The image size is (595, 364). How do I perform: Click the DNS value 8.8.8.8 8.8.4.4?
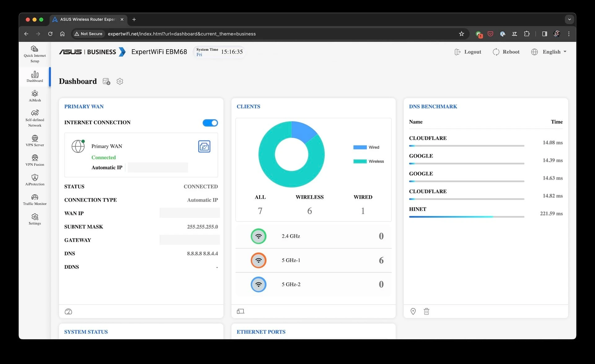pyautogui.click(x=202, y=253)
